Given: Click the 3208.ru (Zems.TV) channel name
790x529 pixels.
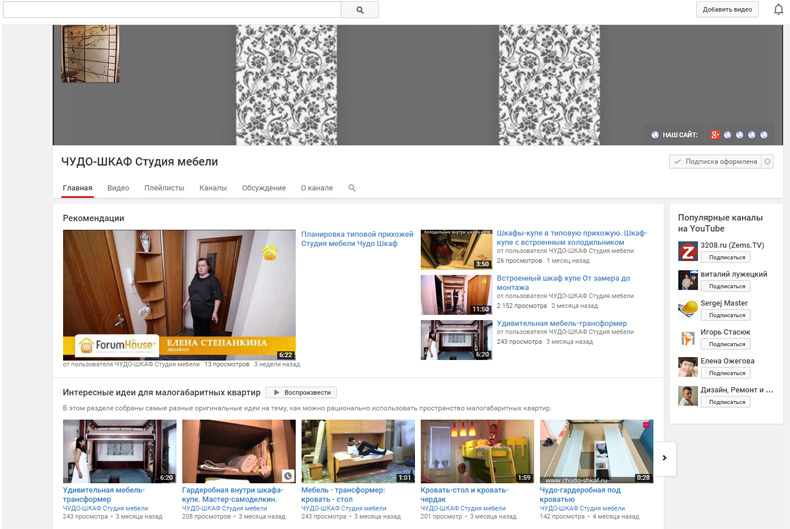Looking at the screenshot, I should click(732, 245).
